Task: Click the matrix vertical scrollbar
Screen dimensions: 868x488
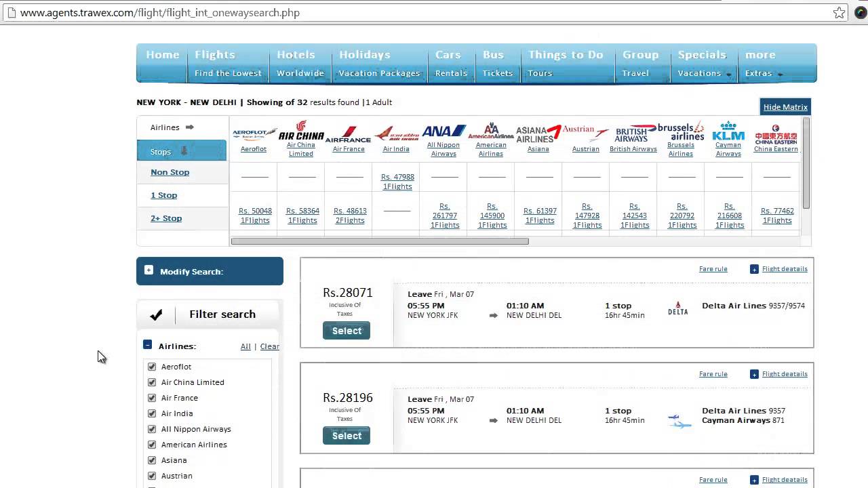Action: (x=806, y=163)
